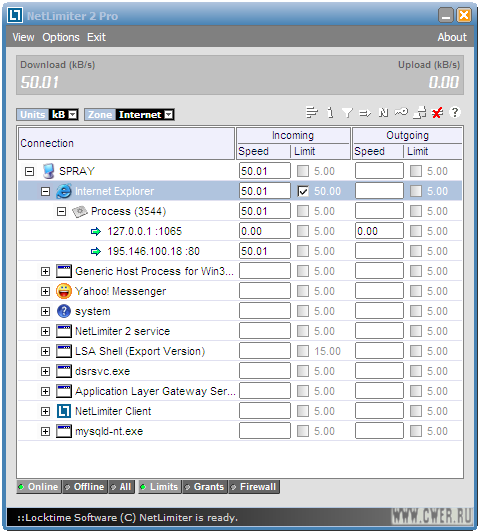This screenshot has height=531, width=480.
Task: Expand the mysqld-nt.exe node
Action: click(x=45, y=431)
